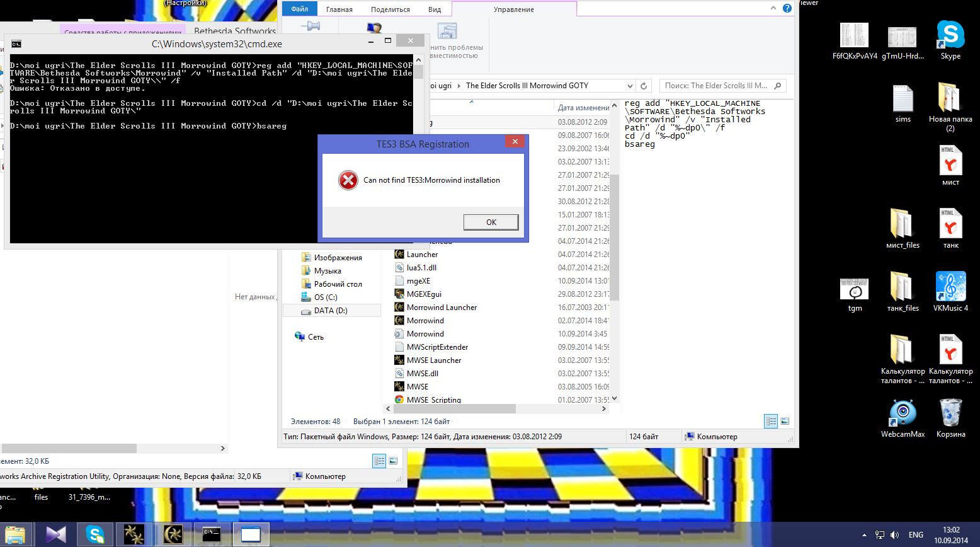Select the Launcher file
Image resolution: width=980 pixels, height=547 pixels.
422,255
